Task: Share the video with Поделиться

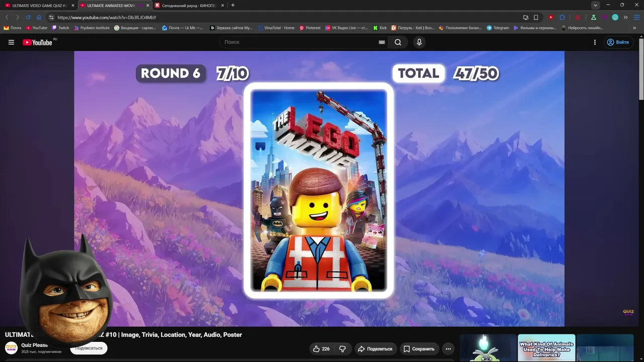Action: [x=375, y=349]
